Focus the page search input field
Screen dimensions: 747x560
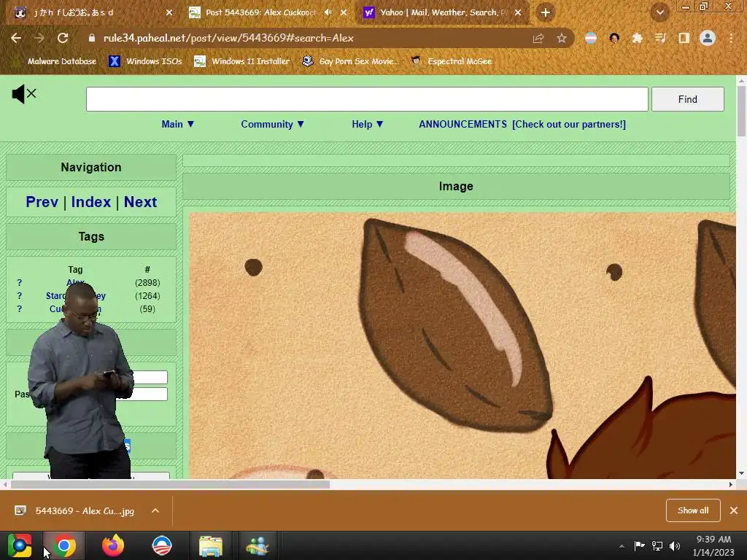(x=367, y=99)
